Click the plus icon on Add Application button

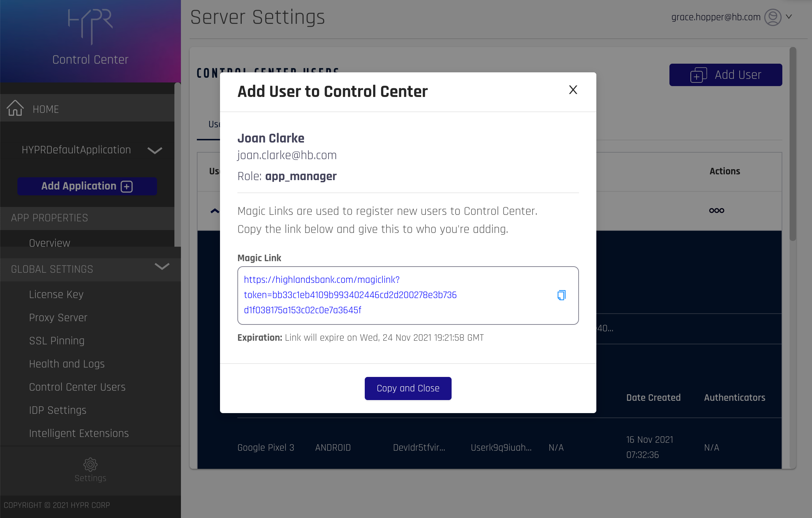[127, 186]
